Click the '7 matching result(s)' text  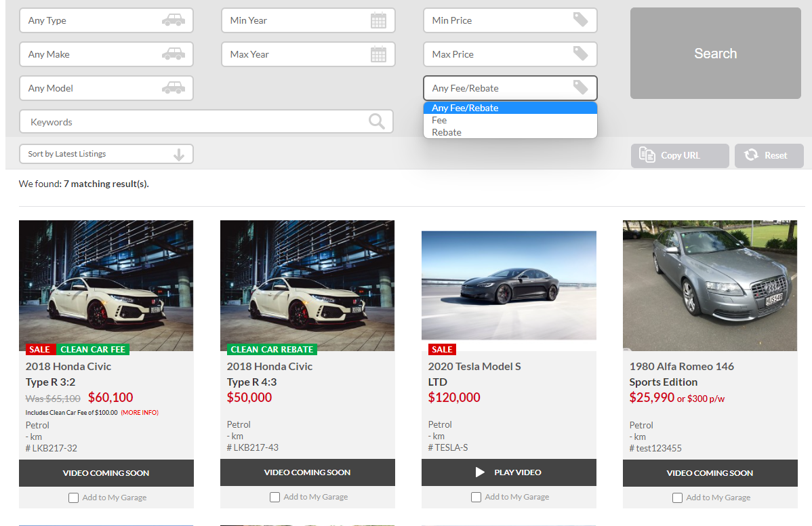click(106, 184)
